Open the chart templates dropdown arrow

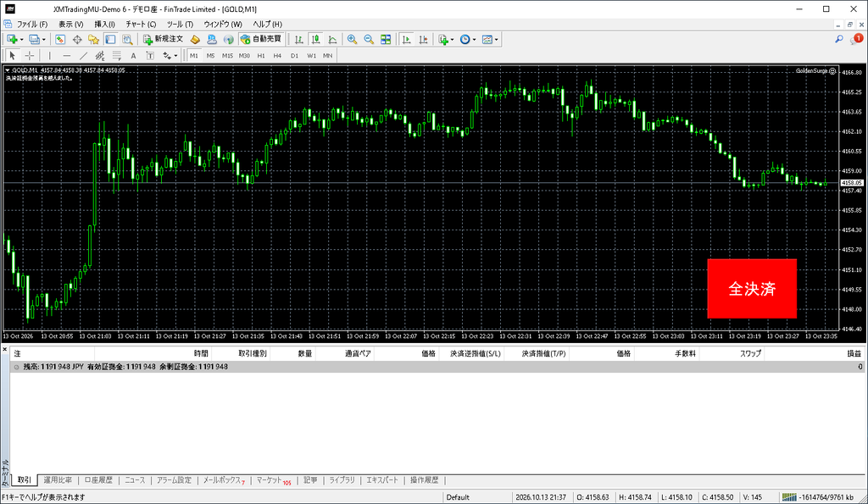(497, 40)
